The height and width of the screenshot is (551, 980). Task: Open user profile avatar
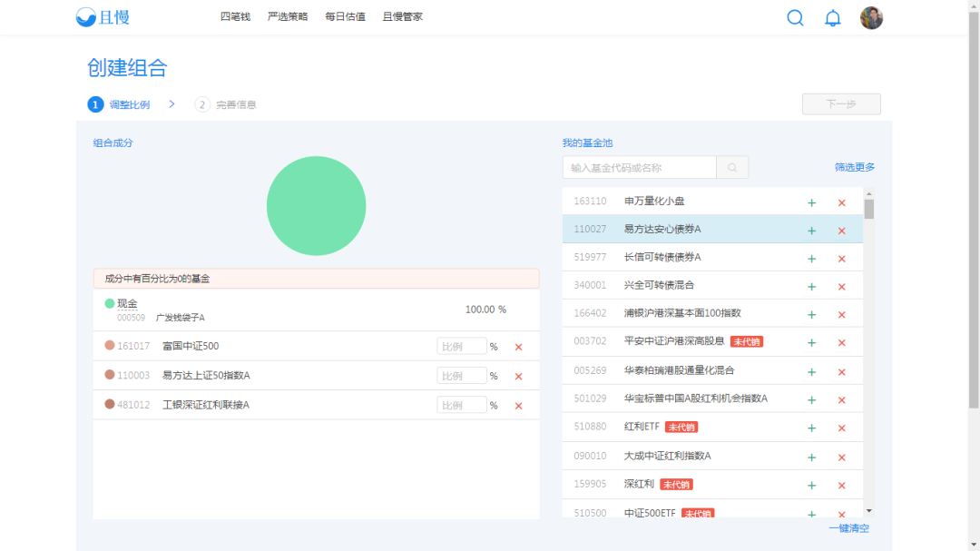point(871,18)
